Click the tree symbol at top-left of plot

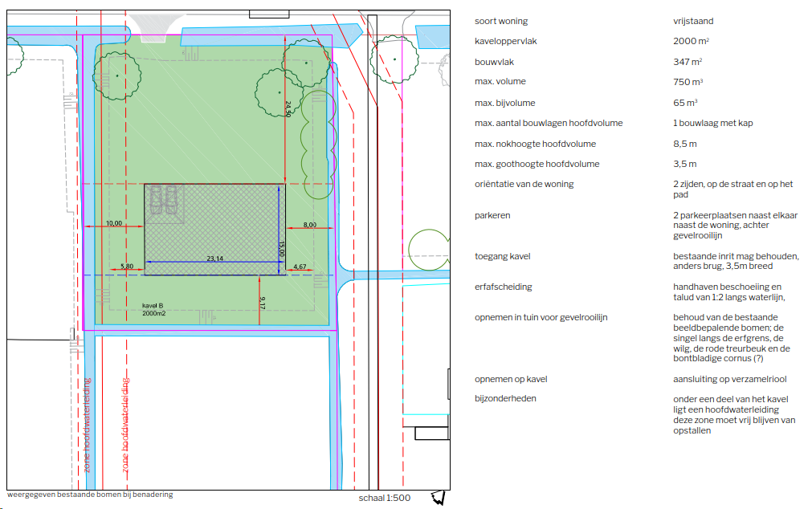tap(117, 75)
